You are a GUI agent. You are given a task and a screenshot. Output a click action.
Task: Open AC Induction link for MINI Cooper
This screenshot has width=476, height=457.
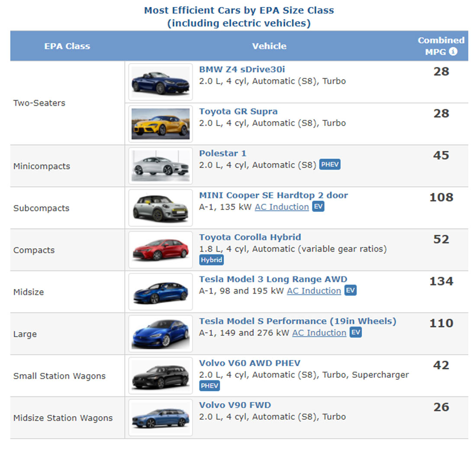click(282, 207)
